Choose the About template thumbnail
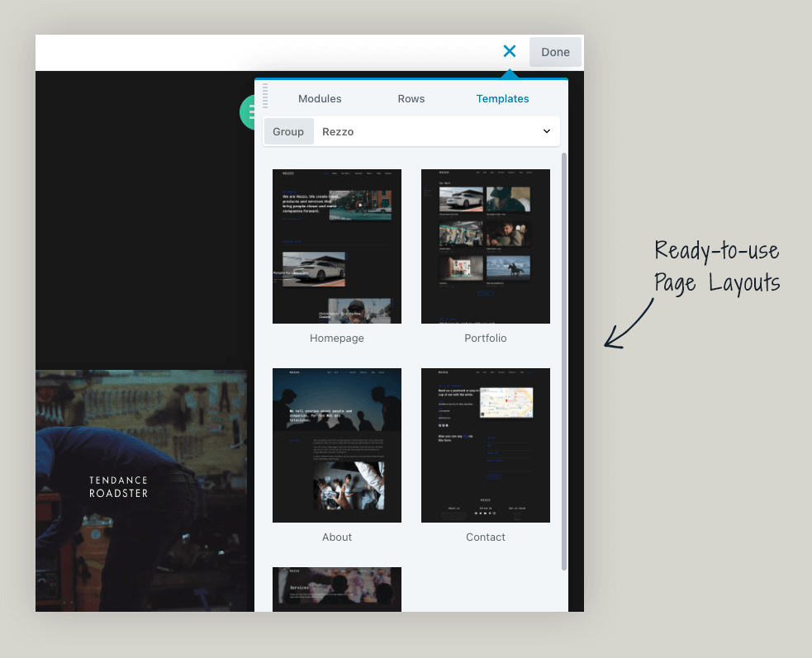 pos(336,445)
